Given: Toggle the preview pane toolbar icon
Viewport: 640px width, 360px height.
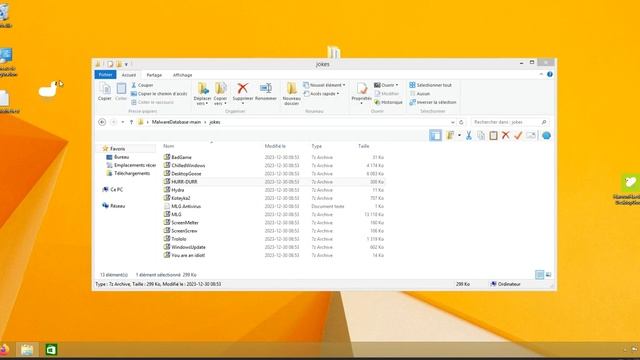Looking at the screenshot, I should 436,136.
